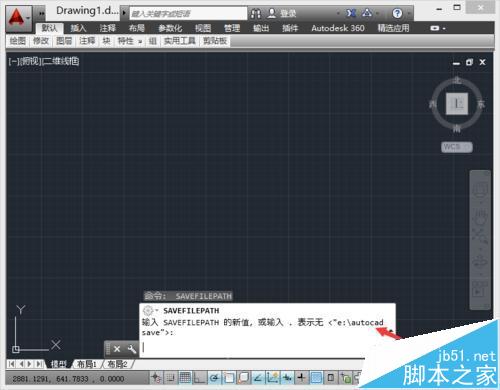Screen dimensions: 500x390
Task: Open the 布局1 layout tab
Action: pos(87,364)
